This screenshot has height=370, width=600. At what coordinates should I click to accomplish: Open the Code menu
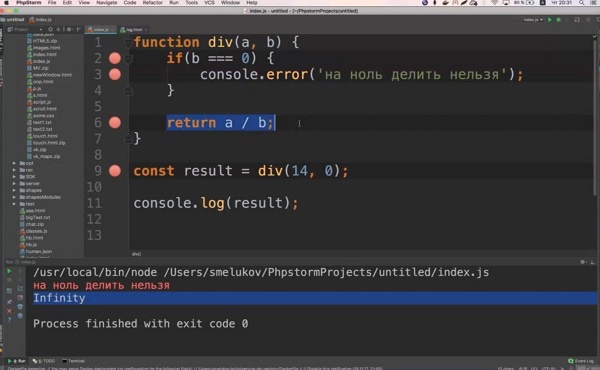coord(130,3)
